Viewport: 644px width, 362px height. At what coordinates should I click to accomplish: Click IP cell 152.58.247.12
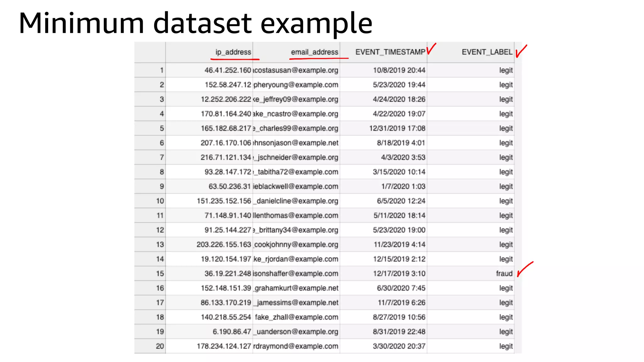click(209, 85)
